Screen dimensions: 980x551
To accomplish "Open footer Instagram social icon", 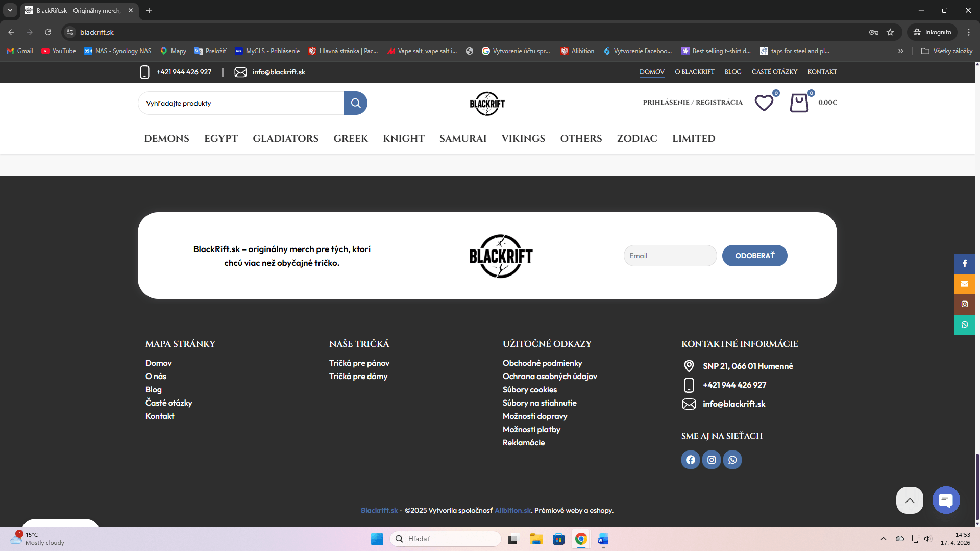I will click(711, 460).
